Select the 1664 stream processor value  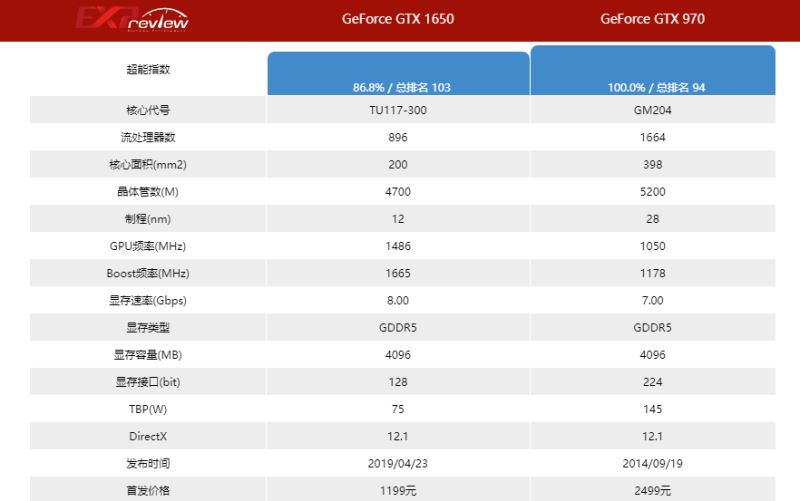tap(653, 137)
